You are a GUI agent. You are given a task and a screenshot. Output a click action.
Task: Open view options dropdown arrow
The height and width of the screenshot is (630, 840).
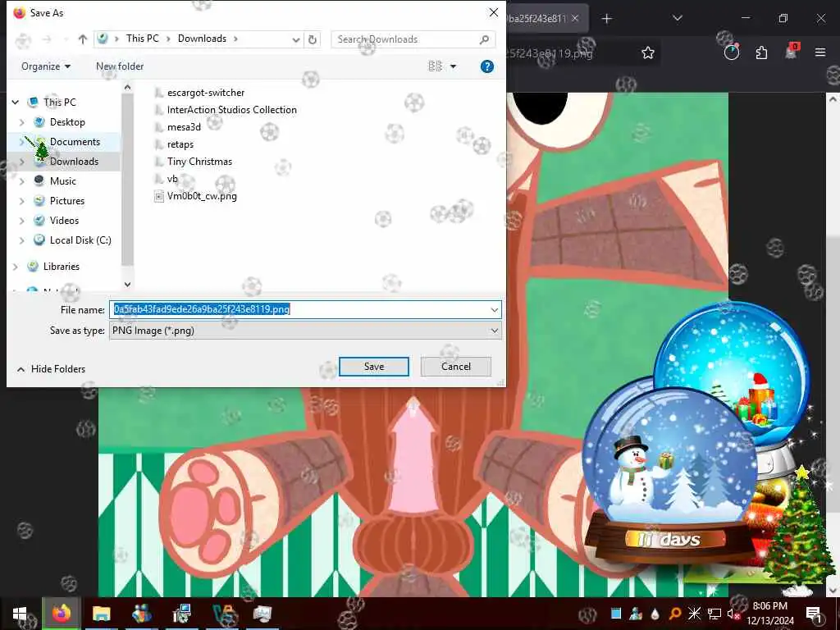click(x=453, y=66)
